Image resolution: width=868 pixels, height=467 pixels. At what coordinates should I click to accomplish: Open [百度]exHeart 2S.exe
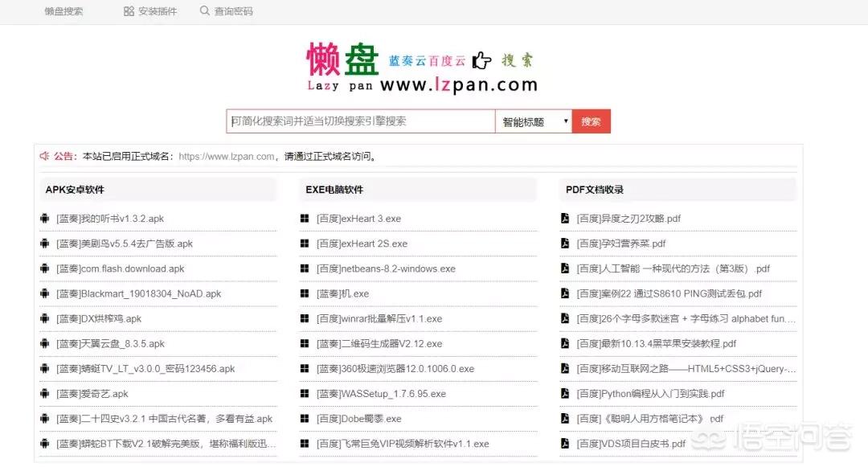362,244
